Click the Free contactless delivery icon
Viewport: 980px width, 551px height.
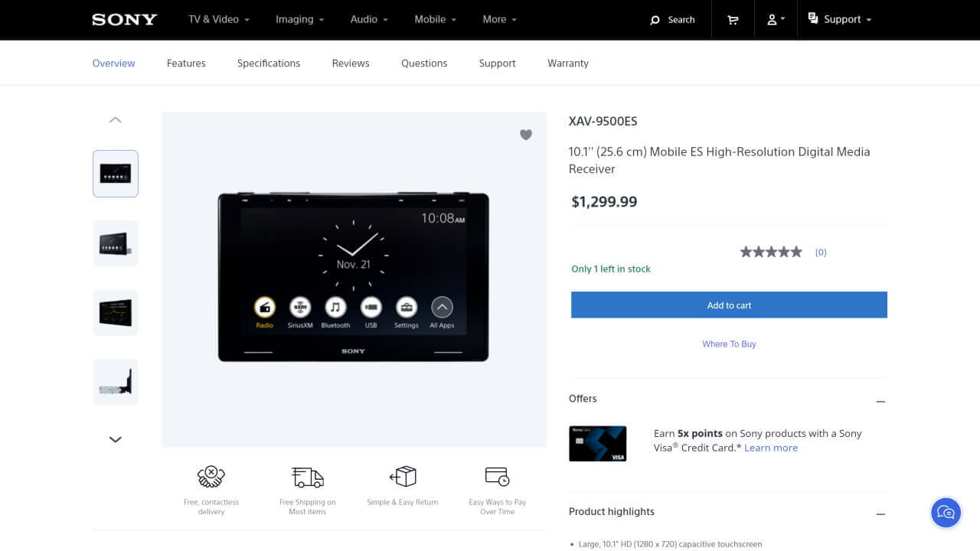(x=211, y=477)
